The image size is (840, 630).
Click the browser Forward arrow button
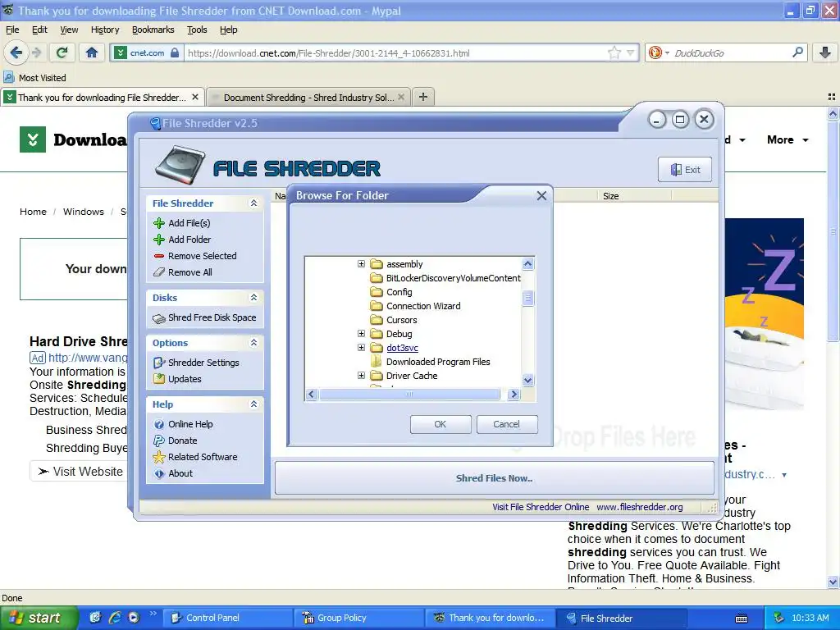[x=36, y=52]
